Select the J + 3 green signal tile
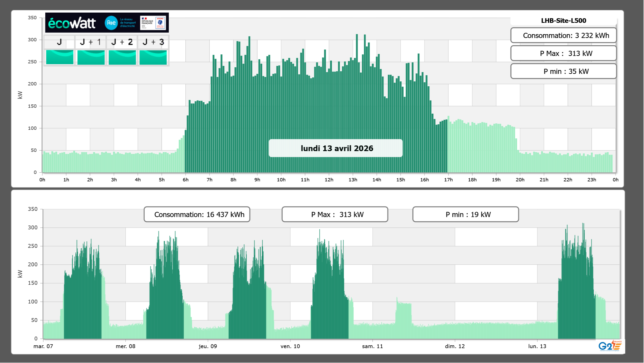The image size is (644, 363). (153, 57)
